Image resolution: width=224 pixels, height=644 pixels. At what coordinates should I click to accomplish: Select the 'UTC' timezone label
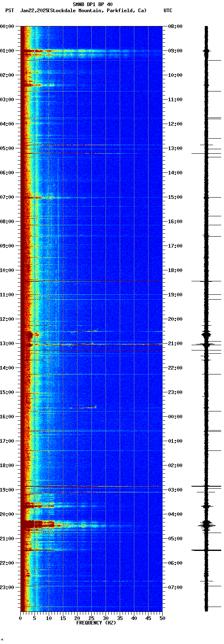pos(168,11)
